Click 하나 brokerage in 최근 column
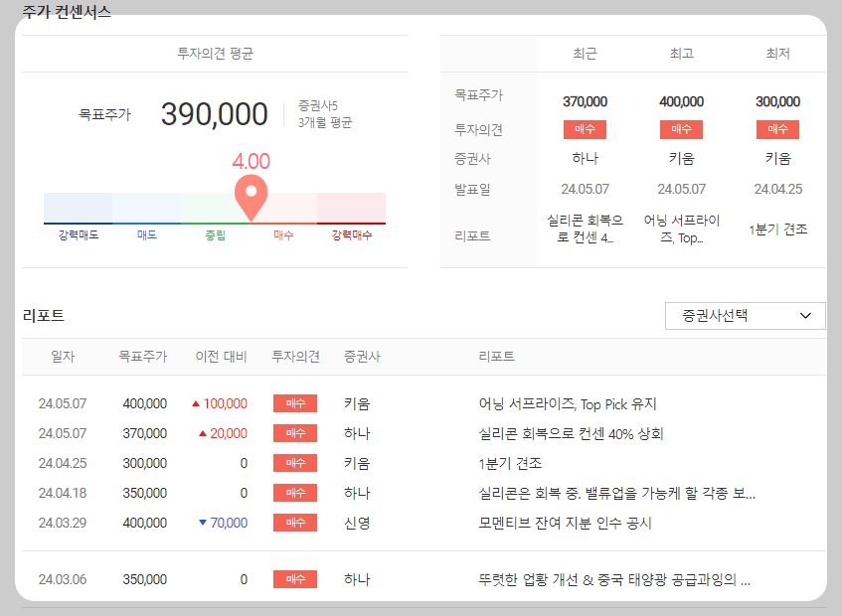The width and height of the screenshot is (842, 616). coord(585,158)
